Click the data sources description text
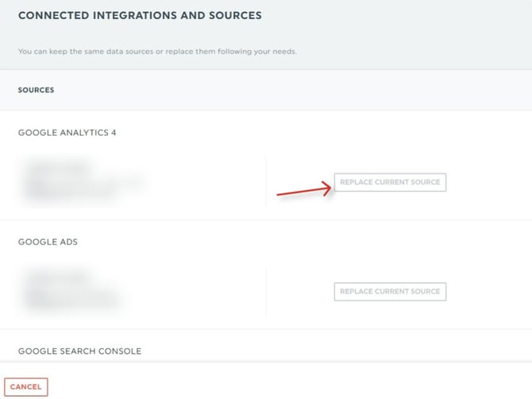This screenshot has height=399, width=532. 157,52
